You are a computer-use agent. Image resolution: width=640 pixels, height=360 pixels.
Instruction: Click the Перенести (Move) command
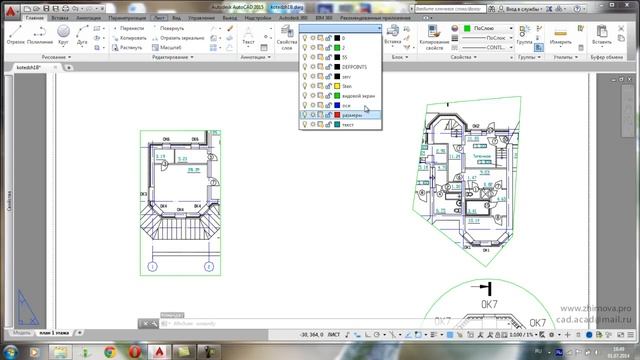[128, 28]
